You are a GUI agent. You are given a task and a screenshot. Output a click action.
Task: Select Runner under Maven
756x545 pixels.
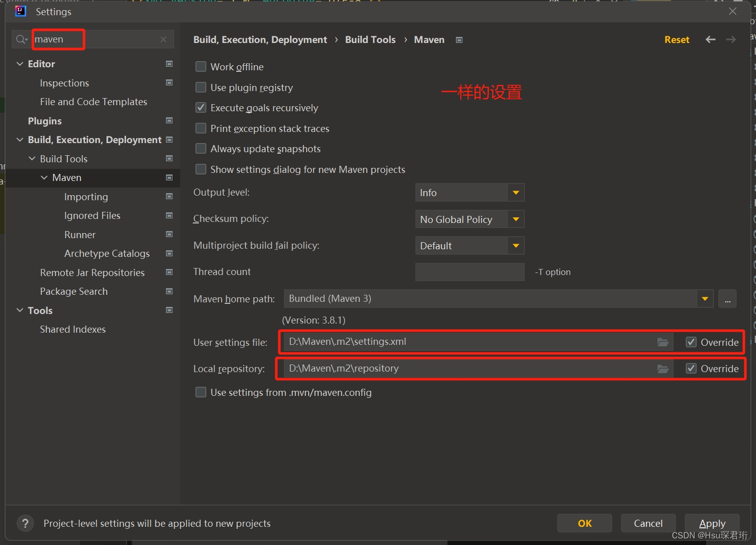80,235
